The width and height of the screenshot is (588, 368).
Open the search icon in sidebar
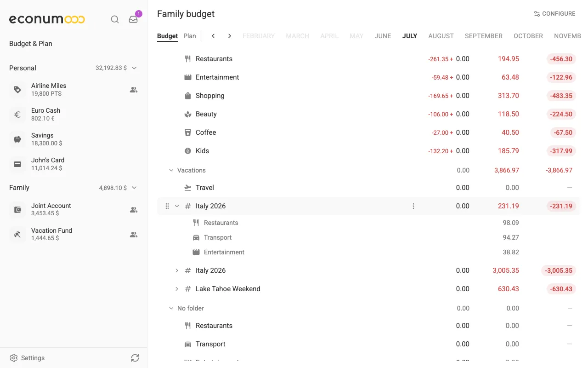pos(115,19)
